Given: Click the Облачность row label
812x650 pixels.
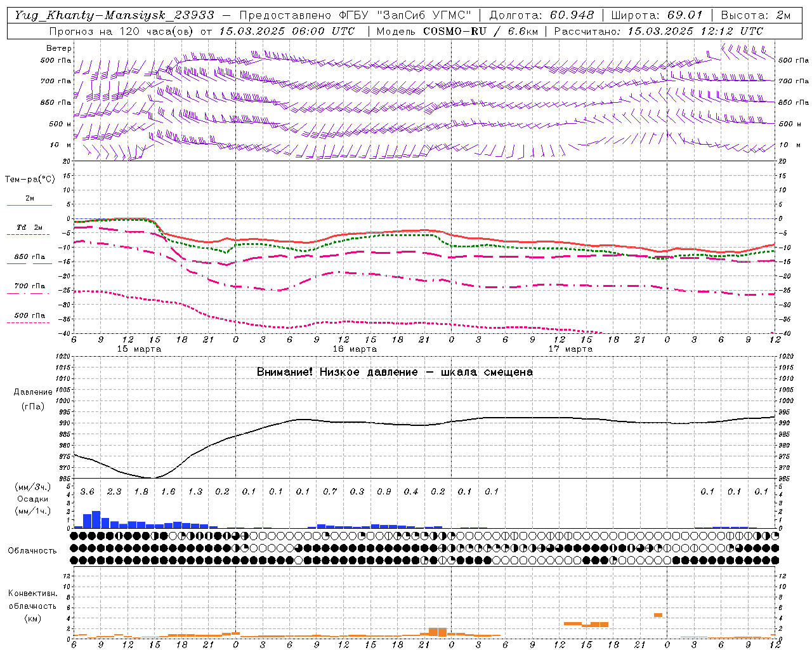Looking at the screenshot, I should click(32, 551).
